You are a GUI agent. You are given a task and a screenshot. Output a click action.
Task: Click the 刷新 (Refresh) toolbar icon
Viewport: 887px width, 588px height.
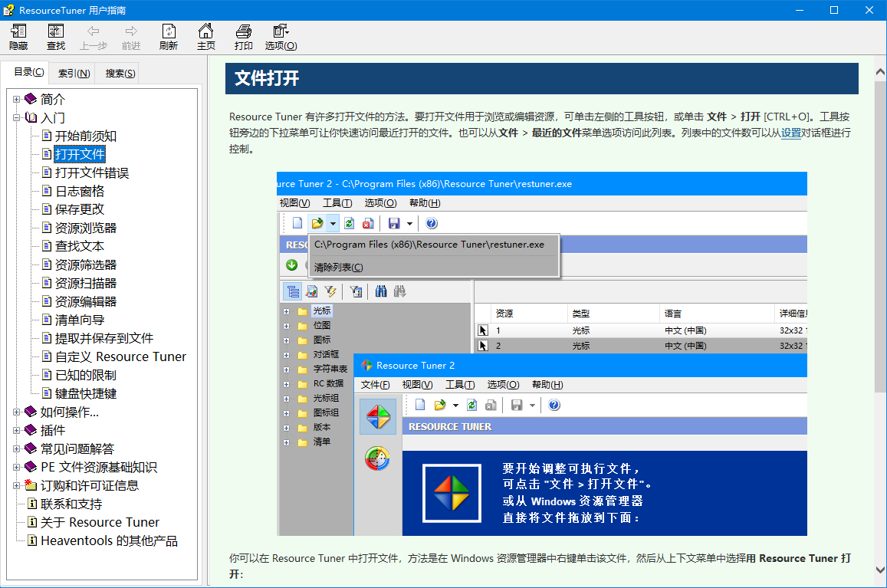click(x=169, y=31)
